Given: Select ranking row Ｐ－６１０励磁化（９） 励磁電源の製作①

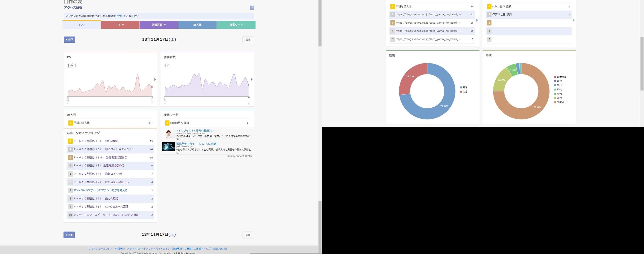Looking at the screenshot, I should [x=110, y=165].
